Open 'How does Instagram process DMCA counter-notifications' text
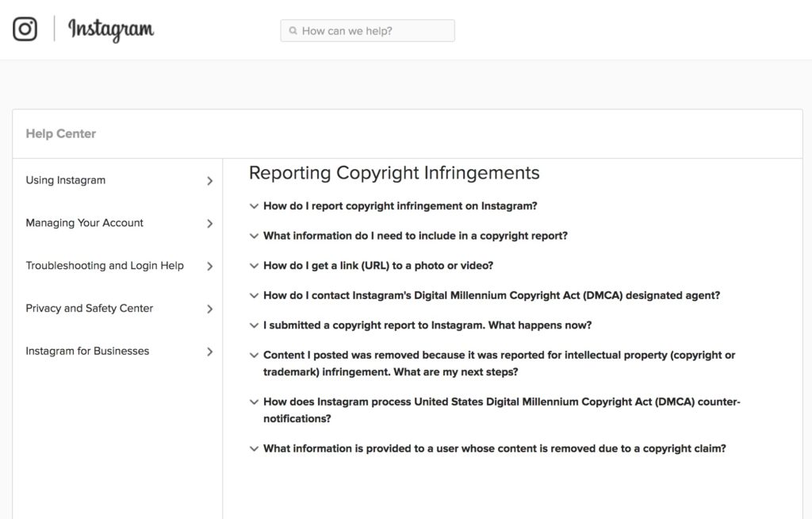812x519 pixels. pyautogui.click(x=502, y=410)
